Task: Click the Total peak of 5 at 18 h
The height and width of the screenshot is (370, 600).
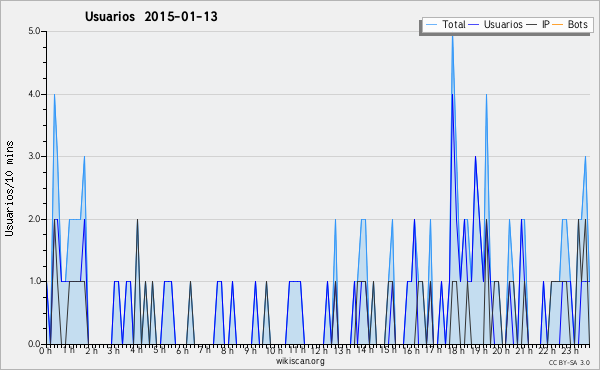Action: coord(452,35)
